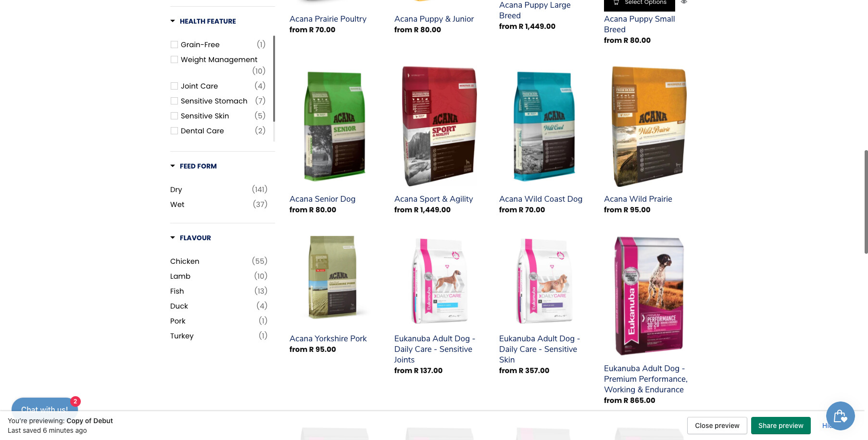Screen dimensions: 868x440
Task: Click the Close preview button
Action: [x=717, y=426]
